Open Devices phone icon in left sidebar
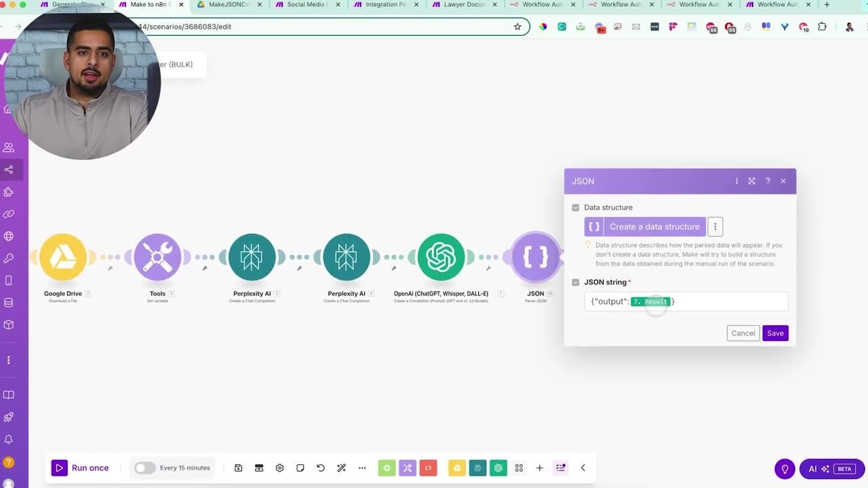868x488 pixels. [x=9, y=281]
